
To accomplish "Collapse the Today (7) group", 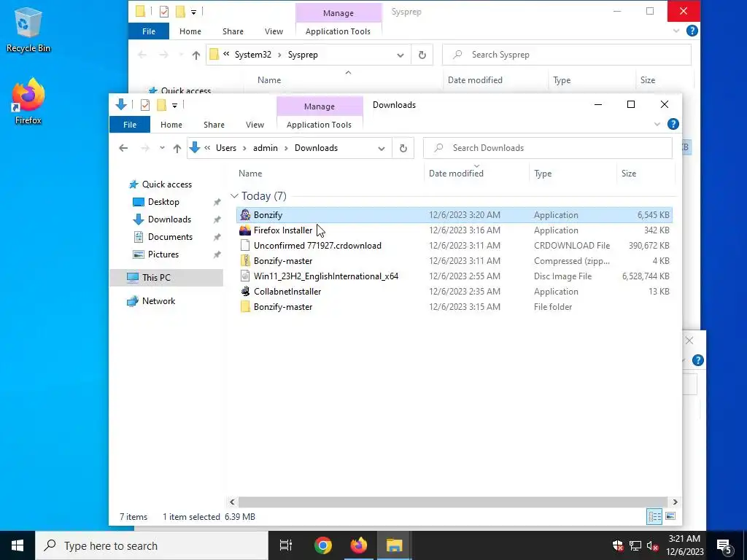I will click(234, 196).
